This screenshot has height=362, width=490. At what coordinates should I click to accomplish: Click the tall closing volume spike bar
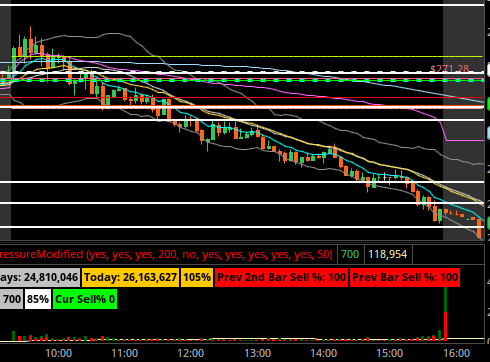point(445,313)
